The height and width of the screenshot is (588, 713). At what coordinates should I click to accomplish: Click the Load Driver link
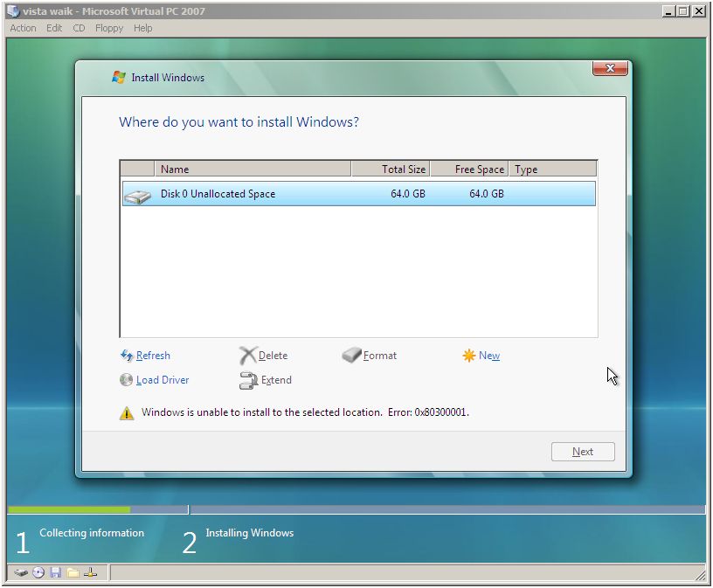coord(163,380)
